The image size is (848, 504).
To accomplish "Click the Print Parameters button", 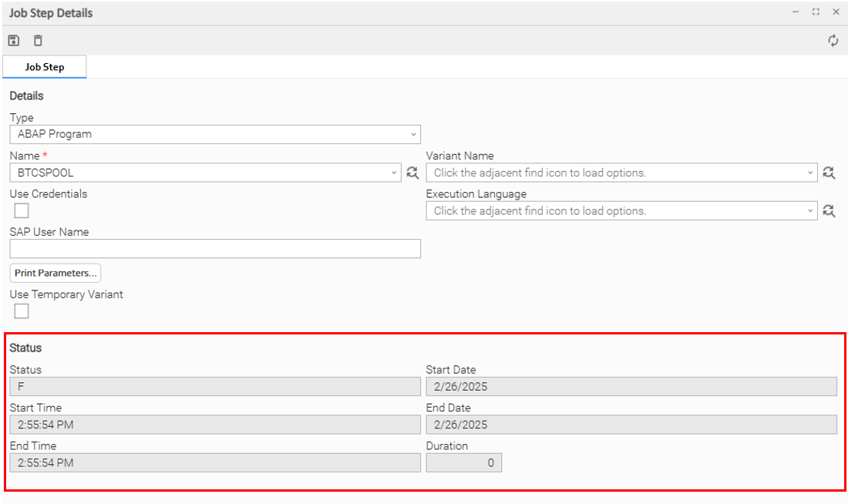I will pyautogui.click(x=56, y=273).
